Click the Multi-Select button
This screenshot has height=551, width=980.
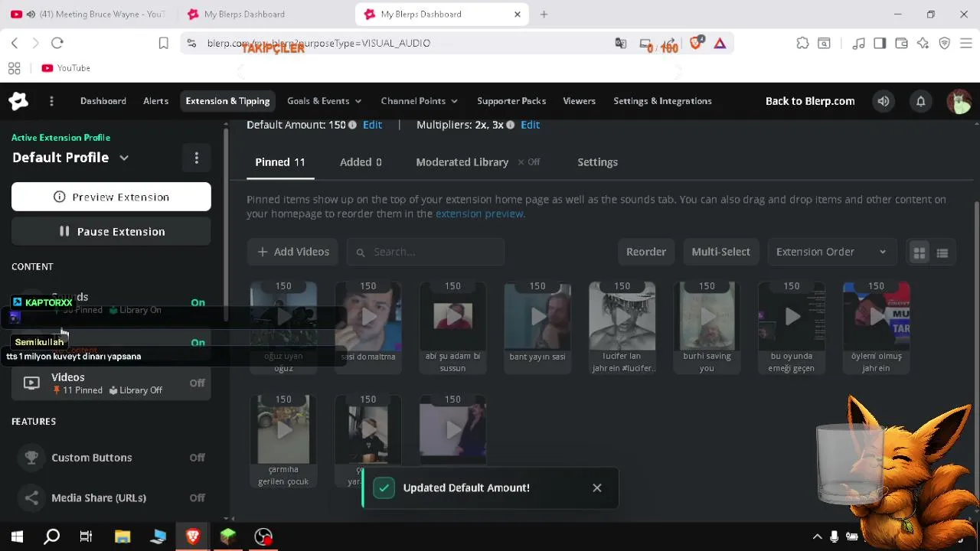coord(720,252)
